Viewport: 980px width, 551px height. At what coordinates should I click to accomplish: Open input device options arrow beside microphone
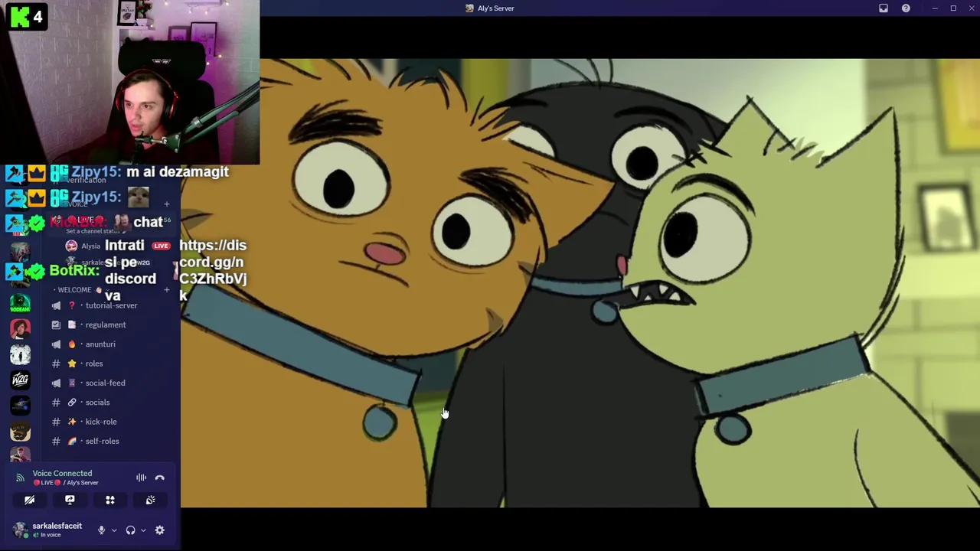pos(114,530)
